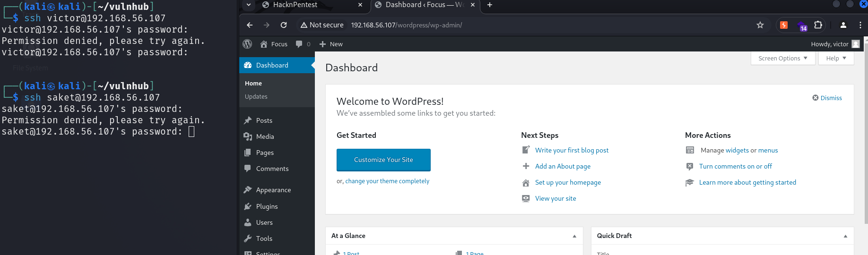Open the purple extension with badge 14
868x255 pixels.
(801, 26)
